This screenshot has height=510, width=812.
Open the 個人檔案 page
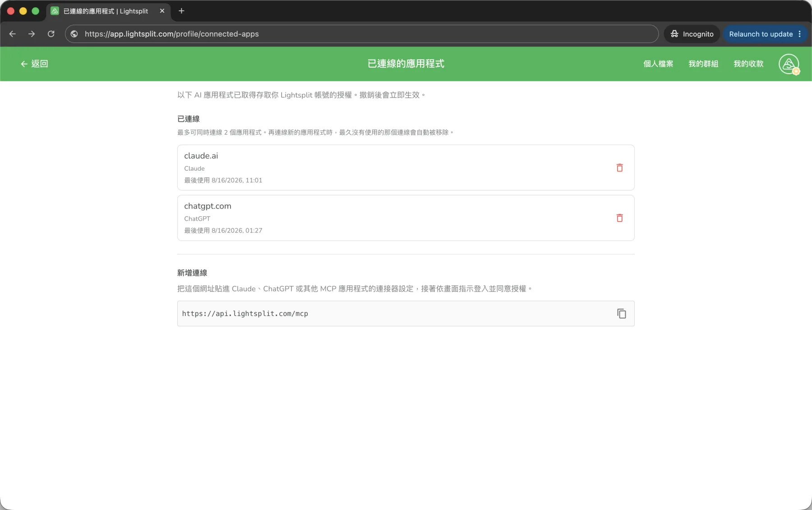(658, 64)
